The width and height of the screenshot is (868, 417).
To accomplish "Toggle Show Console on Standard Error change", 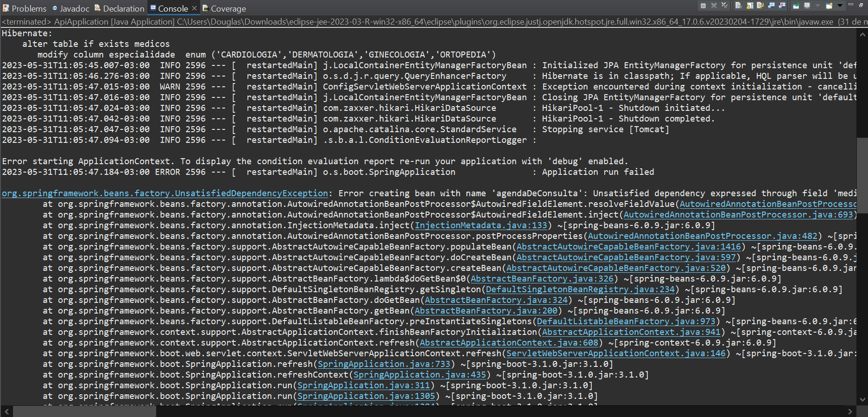I will pyautogui.click(x=782, y=6).
